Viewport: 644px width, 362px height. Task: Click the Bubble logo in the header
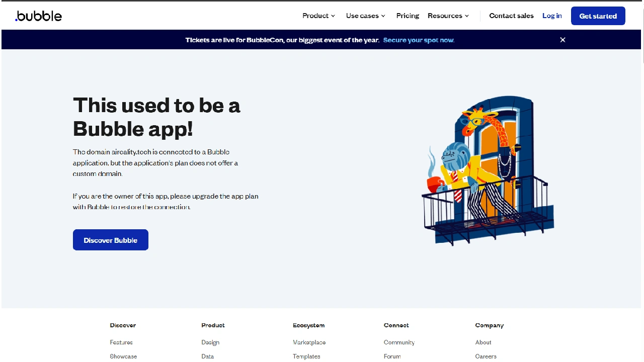click(x=39, y=16)
